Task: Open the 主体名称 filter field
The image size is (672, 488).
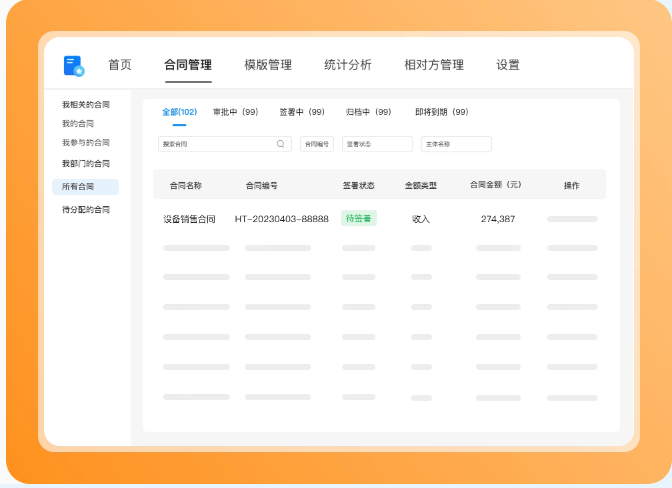Action: pos(456,144)
